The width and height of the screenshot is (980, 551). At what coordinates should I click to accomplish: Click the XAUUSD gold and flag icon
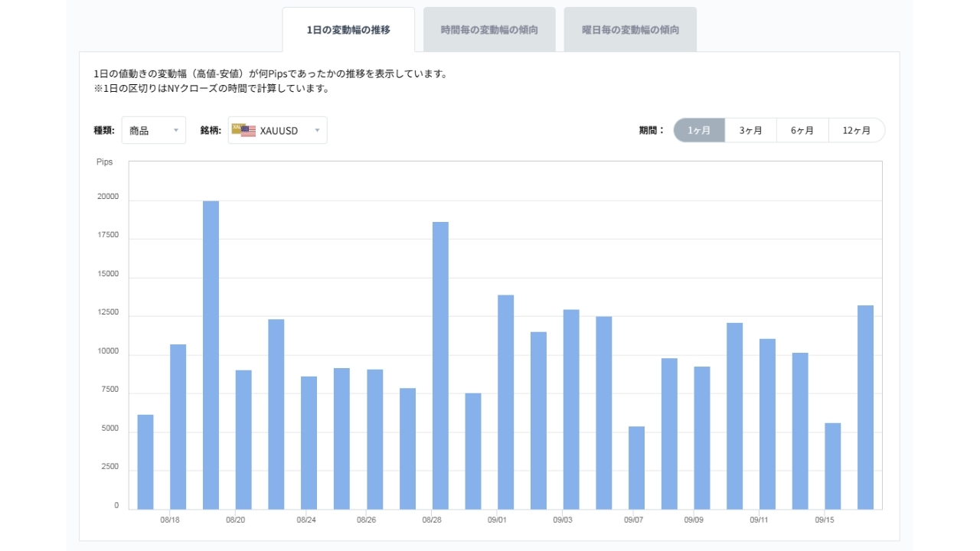pos(243,131)
